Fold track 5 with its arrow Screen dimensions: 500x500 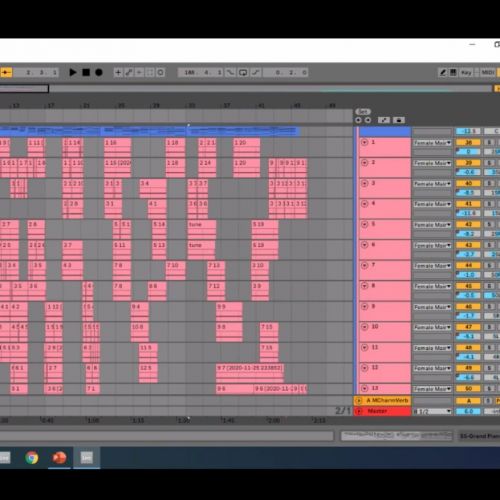(364, 224)
